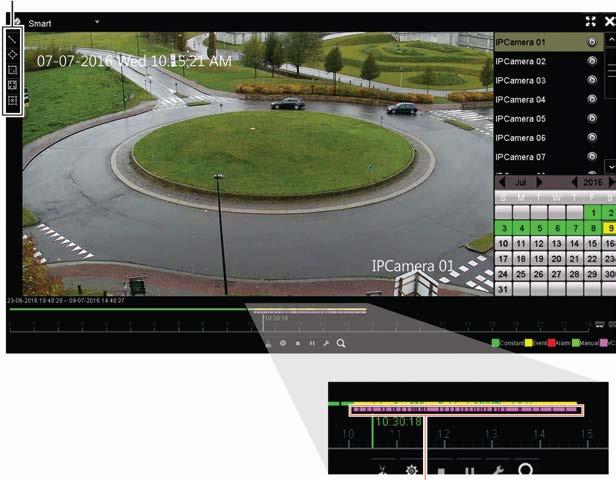The image size is (616, 480).
Task: Click the green constant-recording bar on the timeline
Action: click(x=129, y=309)
